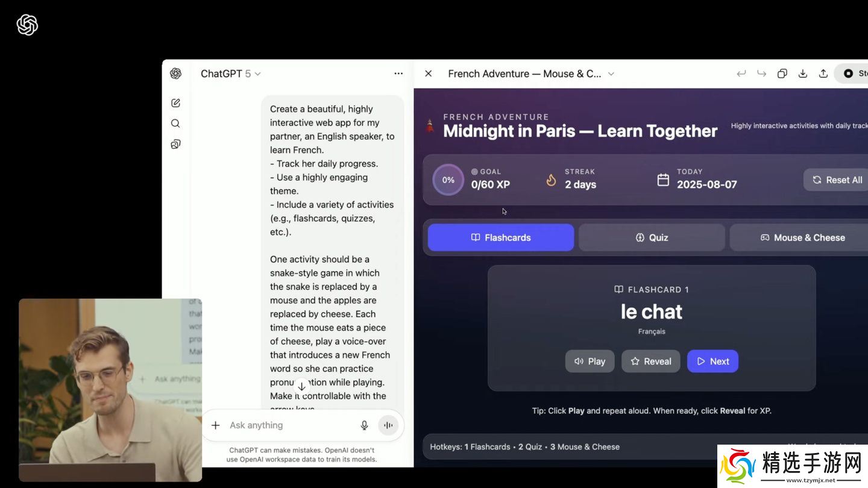
Task: Open the library icon in sidebar
Action: click(x=175, y=144)
